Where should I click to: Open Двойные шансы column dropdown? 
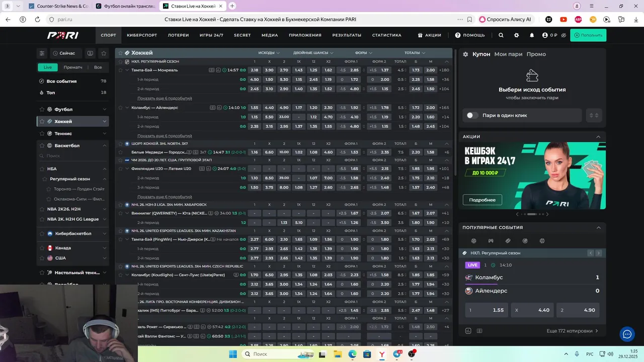pyautogui.click(x=313, y=53)
